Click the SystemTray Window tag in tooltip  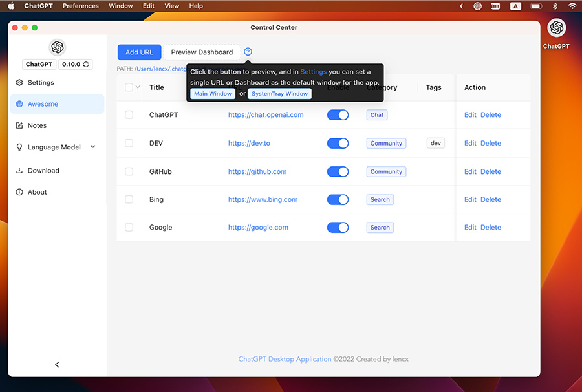[x=279, y=94]
